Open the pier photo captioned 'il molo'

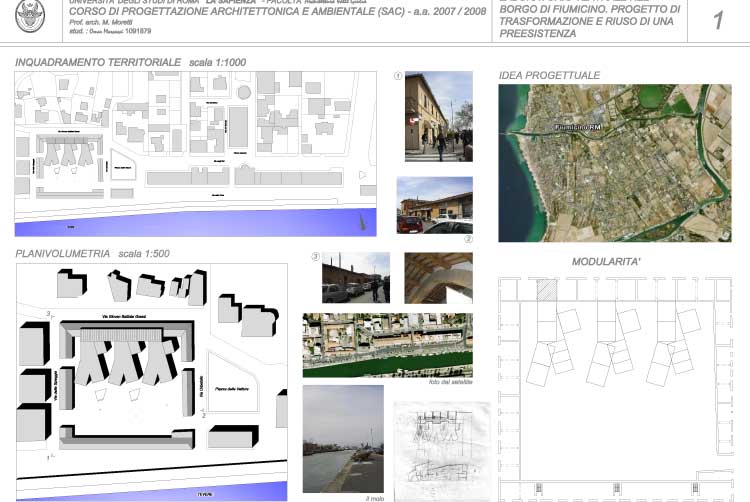pyautogui.click(x=343, y=439)
